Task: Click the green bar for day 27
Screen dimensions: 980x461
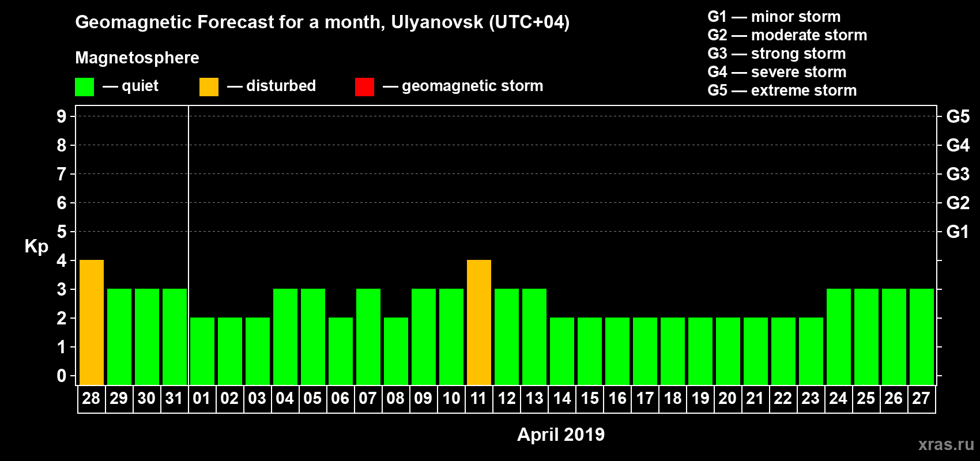Action: [922, 337]
